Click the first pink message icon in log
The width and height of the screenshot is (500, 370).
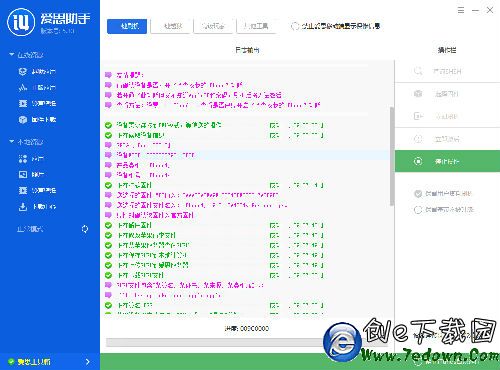click(x=108, y=75)
